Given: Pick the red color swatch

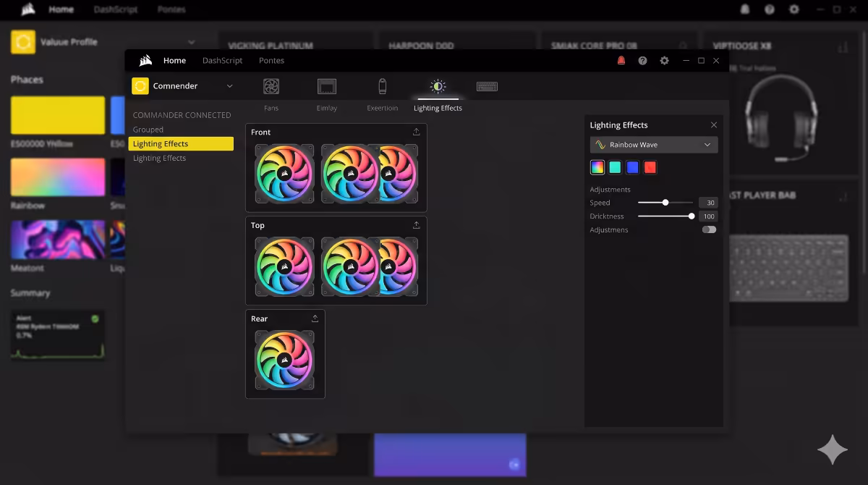Looking at the screenshot, I should (650, 167).
